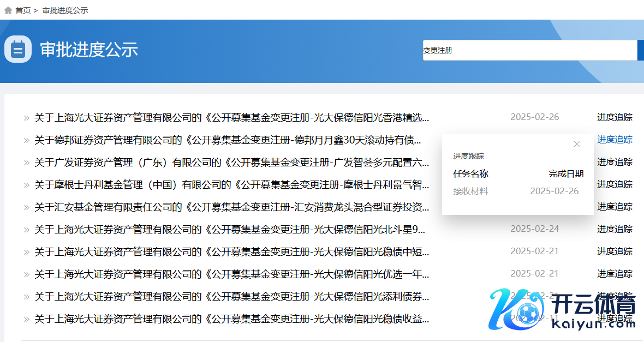
Task: Click the blue search button
Action: click(640, 50)
